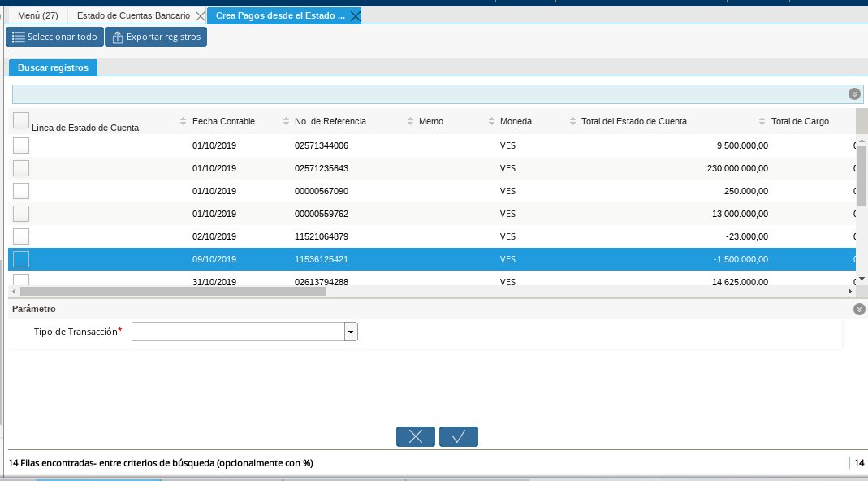The width and height of the screenshot is (868, 481).
Task: Click the Seleccionar todo button
Action: pyautogui.click(x=54, y=37)
